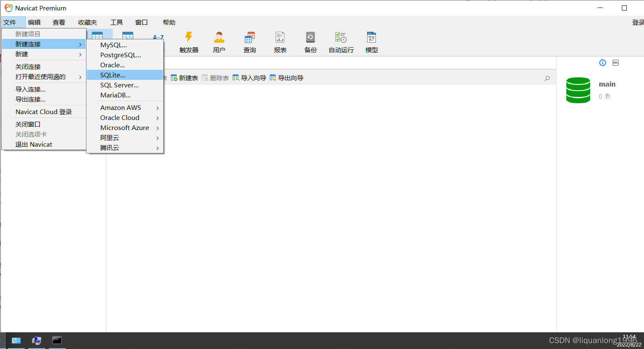Screen dimensions: 644x349
Task: Open the 触发器 (Triggers) tool
Action: (x=189, y=42)
